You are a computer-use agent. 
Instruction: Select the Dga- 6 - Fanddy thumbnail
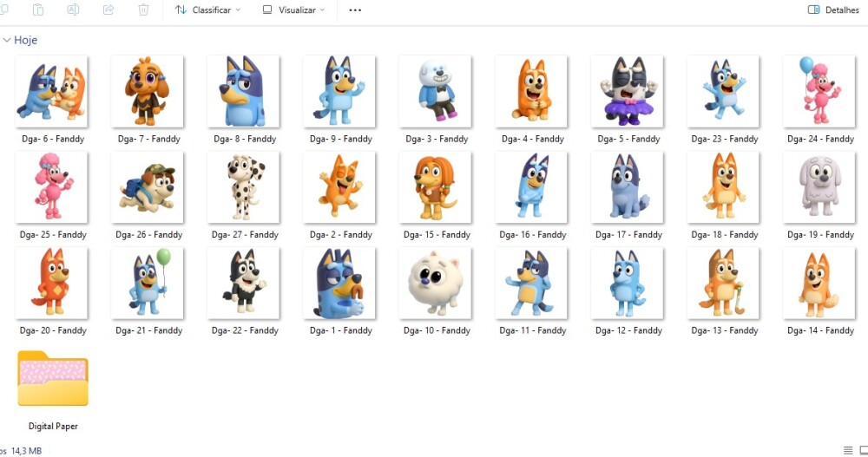click(51, 91)
